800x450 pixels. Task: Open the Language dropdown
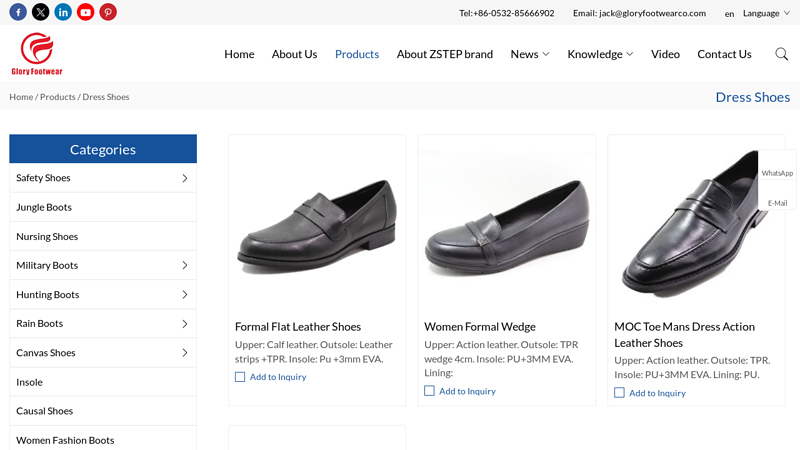point(766,13)
